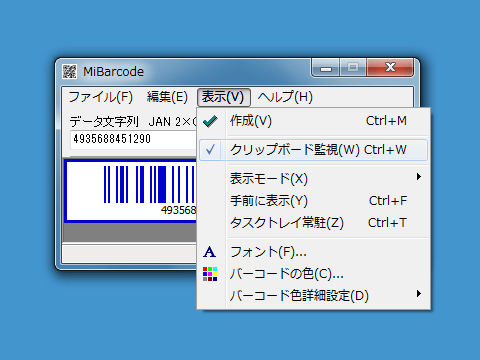Viewport: 480px width, 360px height.
Task: Choose 手前に表示(Y) always on top
Action: click(313, 201)
